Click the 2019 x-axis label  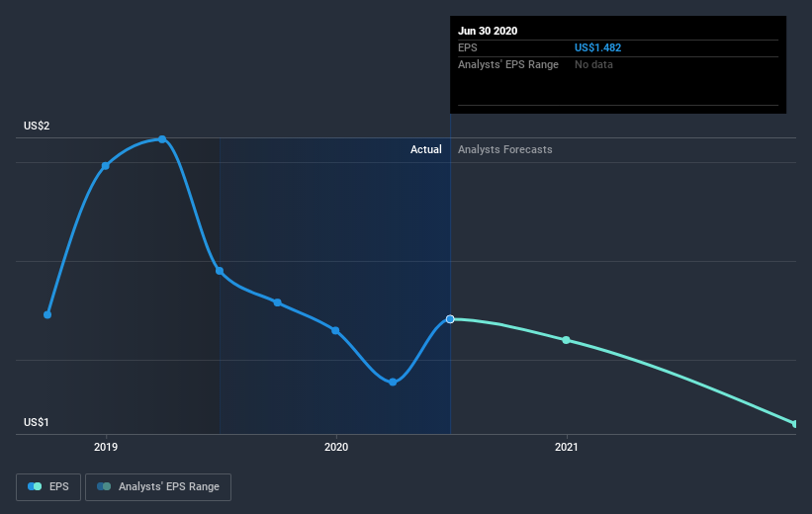[106, 447]
